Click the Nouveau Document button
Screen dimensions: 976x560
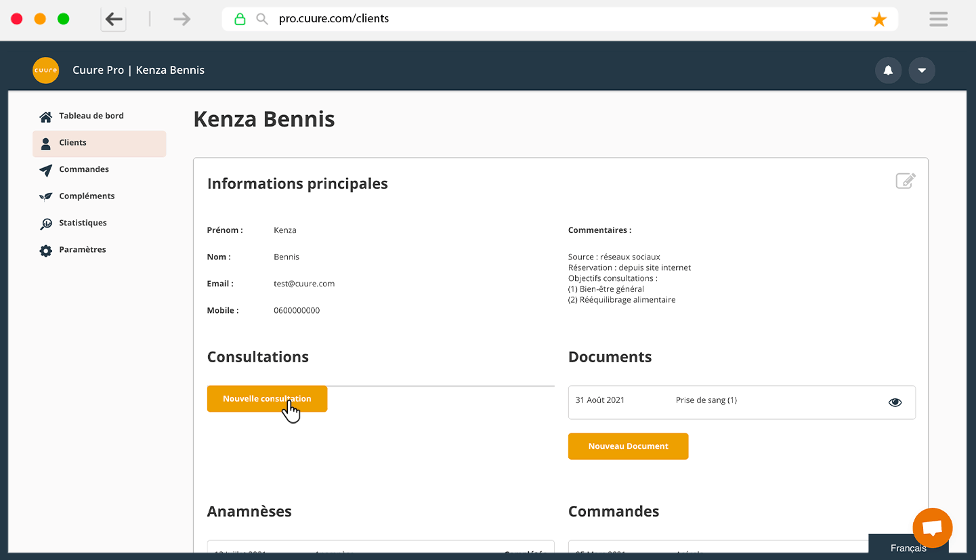628,446
